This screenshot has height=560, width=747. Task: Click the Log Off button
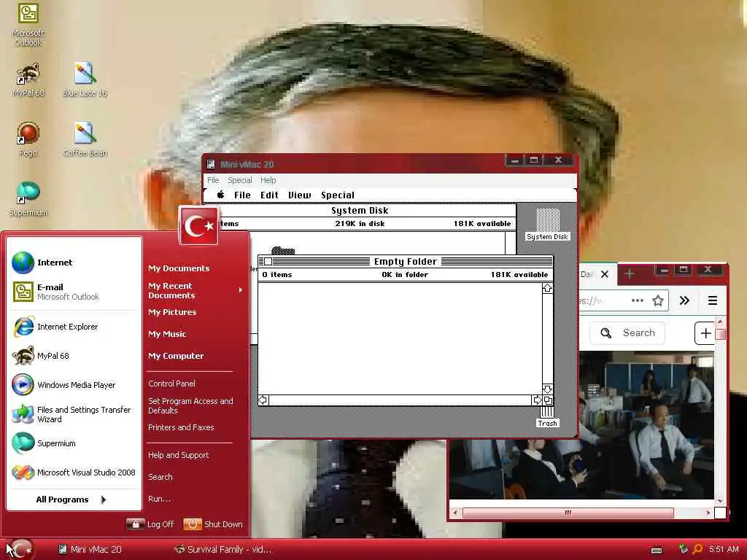150,524
